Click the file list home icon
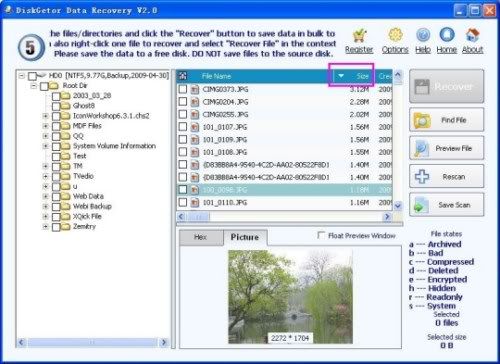Viewport: 500px width, 364px height. tap(183, 76)
